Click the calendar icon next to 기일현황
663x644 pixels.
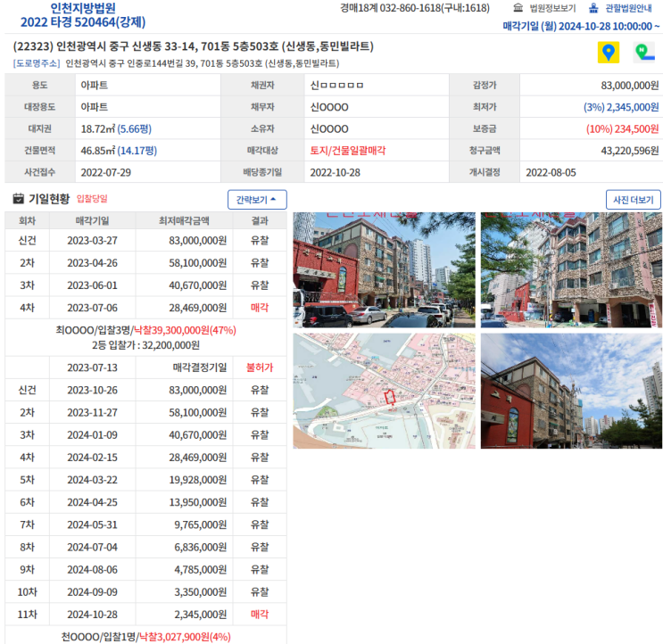[x=18, y=199]
